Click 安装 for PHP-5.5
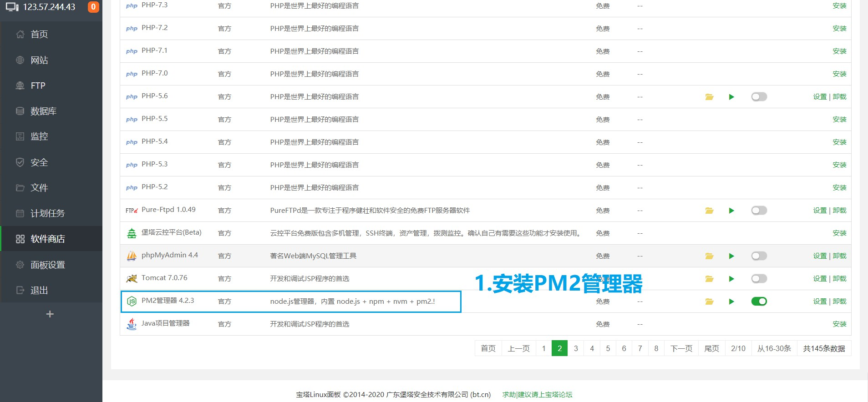This screenshot has width=868, height=402. [x=839, y=120]
